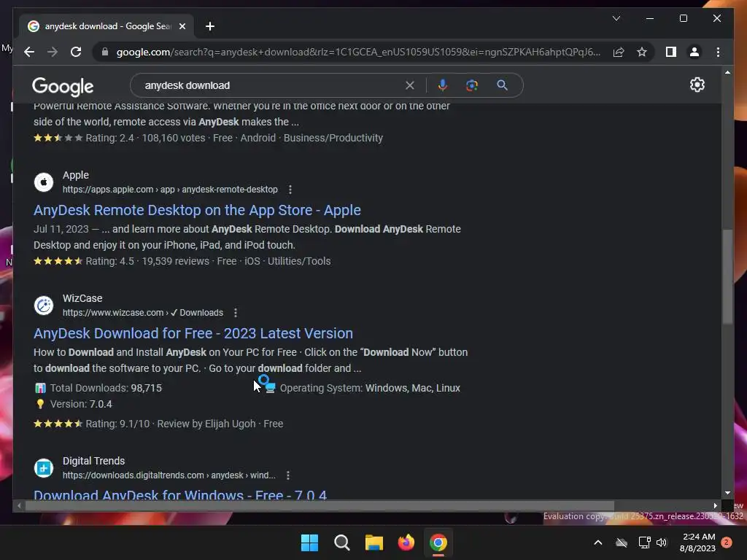The image size is (747, 560).
Task: Click downloads.digitaltrends.com result URL
Action: tap(169, 475)
